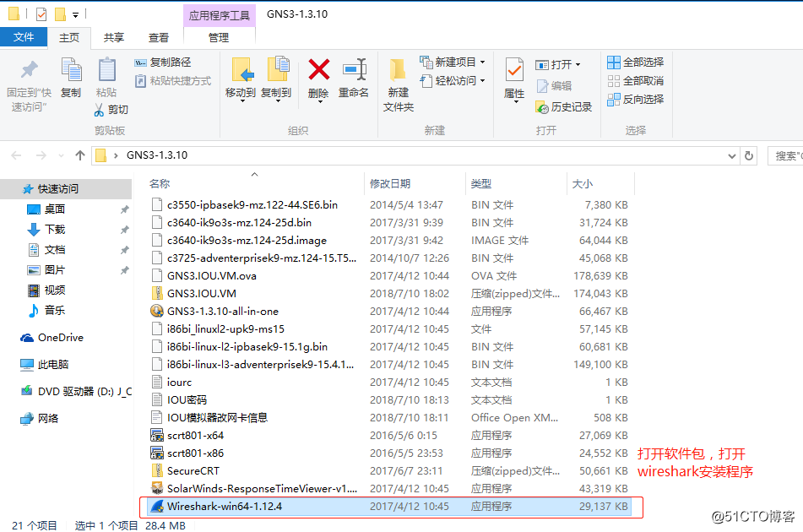Select the iourc text document
The height and width of the screenshot is (532, 803).
click(389, 383)
